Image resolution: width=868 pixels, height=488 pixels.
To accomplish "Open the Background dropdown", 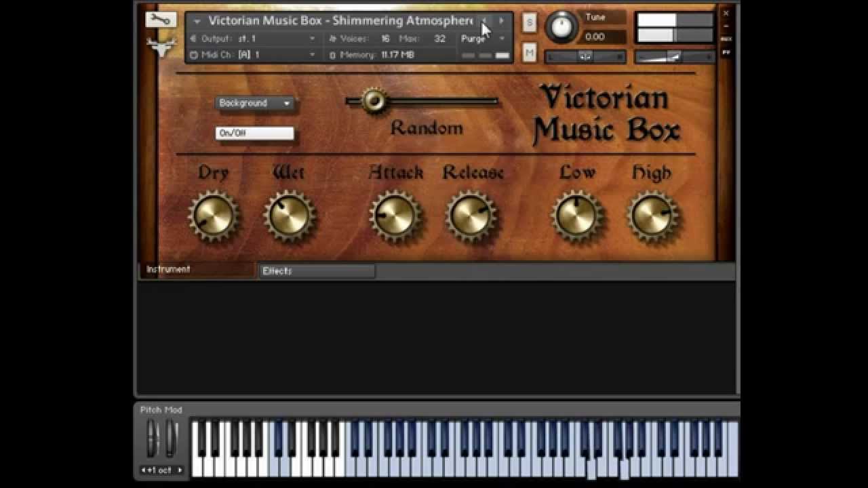I will click(255, 103).
